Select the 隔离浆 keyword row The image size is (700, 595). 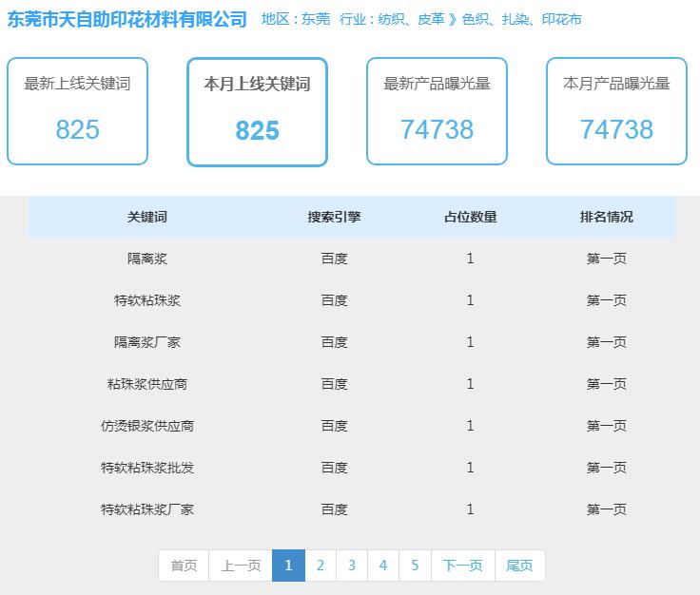(x=352, y=259)
